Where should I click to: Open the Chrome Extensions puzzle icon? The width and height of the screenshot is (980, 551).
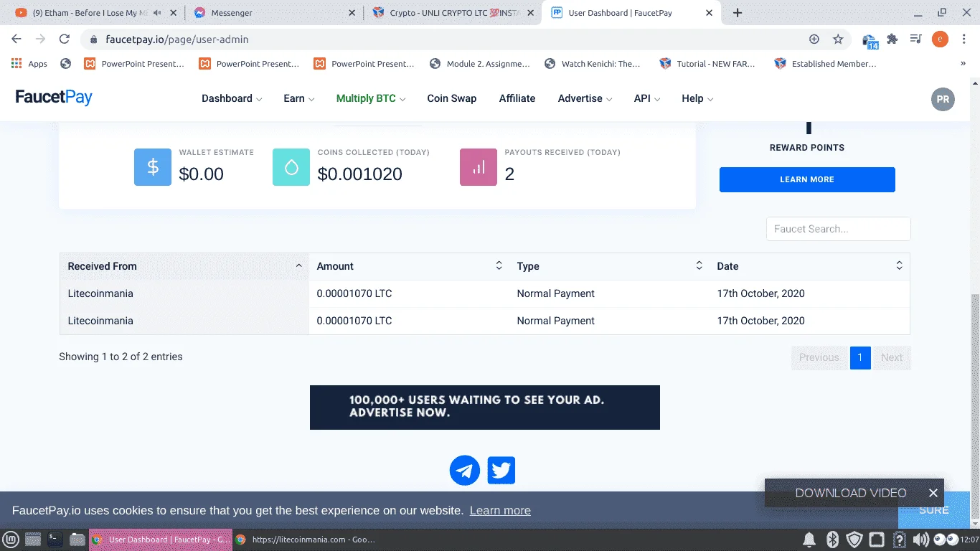[892, 39]
